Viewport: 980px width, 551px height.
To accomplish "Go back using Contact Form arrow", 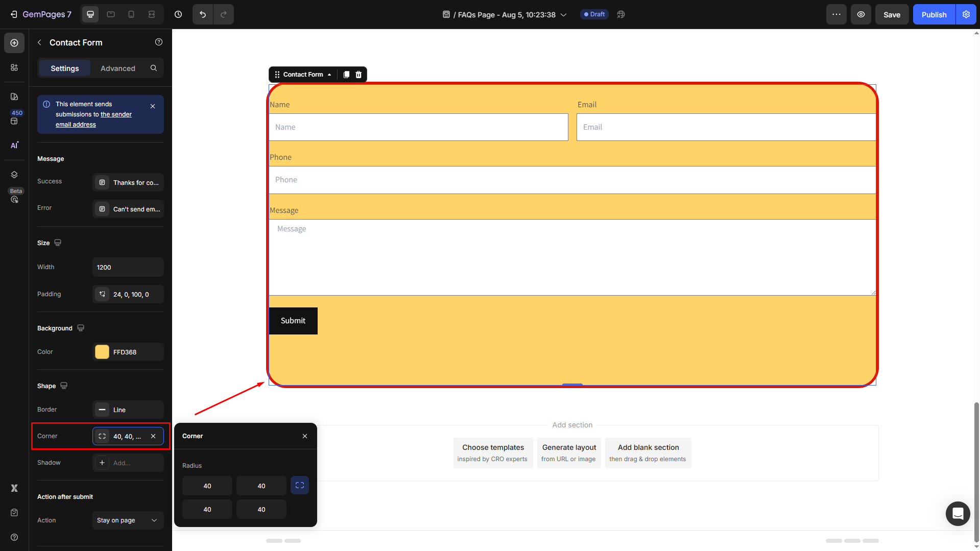I will pyautogui.click(x=40, y=42).
